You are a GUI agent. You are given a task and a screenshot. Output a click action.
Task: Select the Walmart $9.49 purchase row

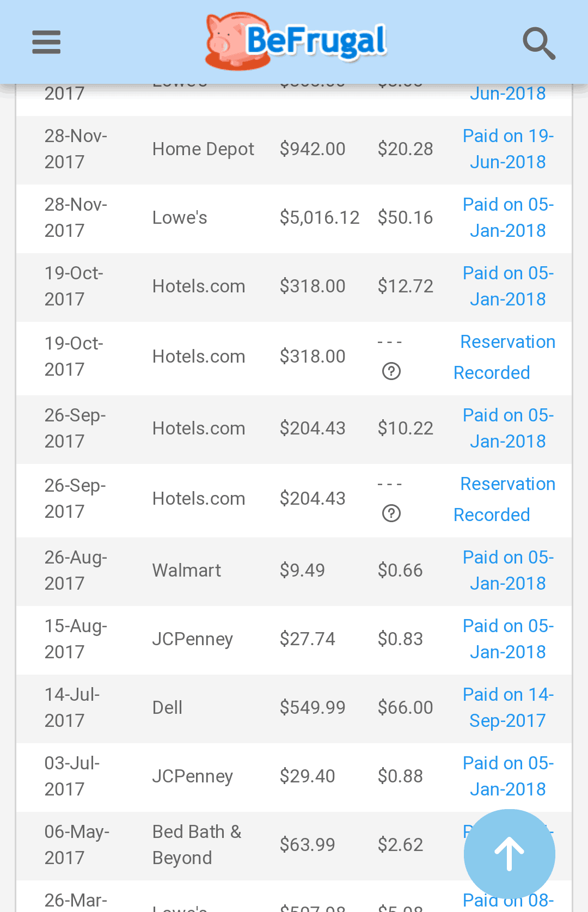click(218, 571)
